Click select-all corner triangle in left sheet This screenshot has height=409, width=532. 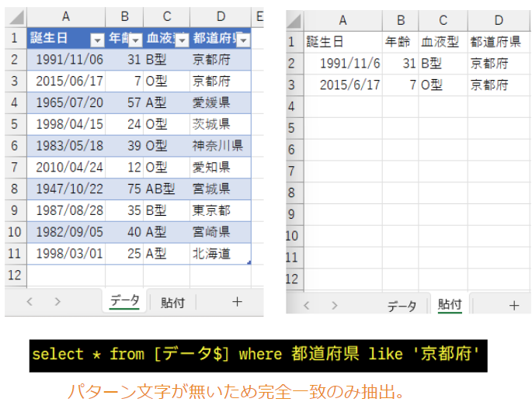tap(16, 17)
